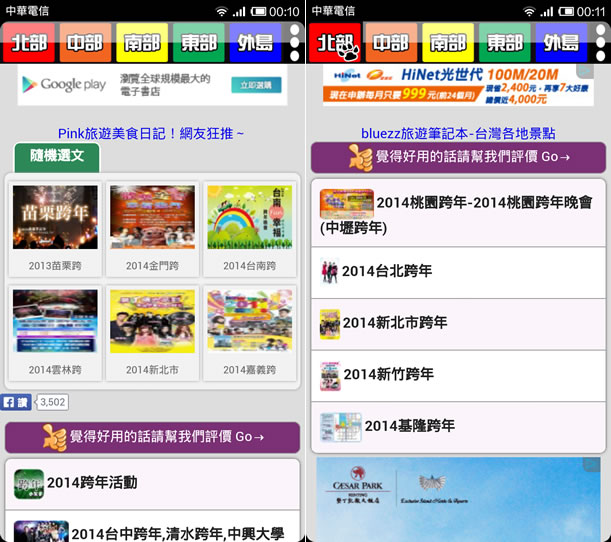Tap the thumbnail beside 2014新竹跨年
611x542 pixels.
[x=330, y=376]
